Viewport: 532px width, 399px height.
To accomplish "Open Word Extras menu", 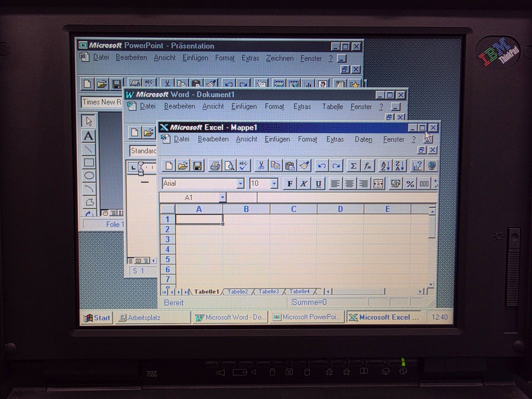I will pos(302,106).
